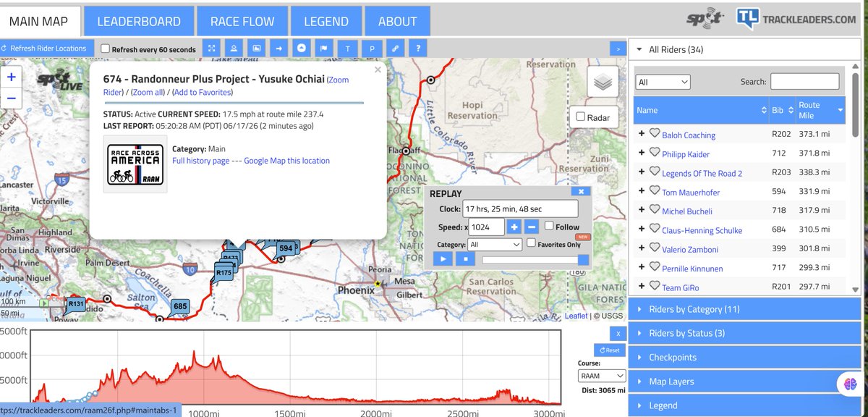Click rider marker 685 on map

[x=180, y=307]
